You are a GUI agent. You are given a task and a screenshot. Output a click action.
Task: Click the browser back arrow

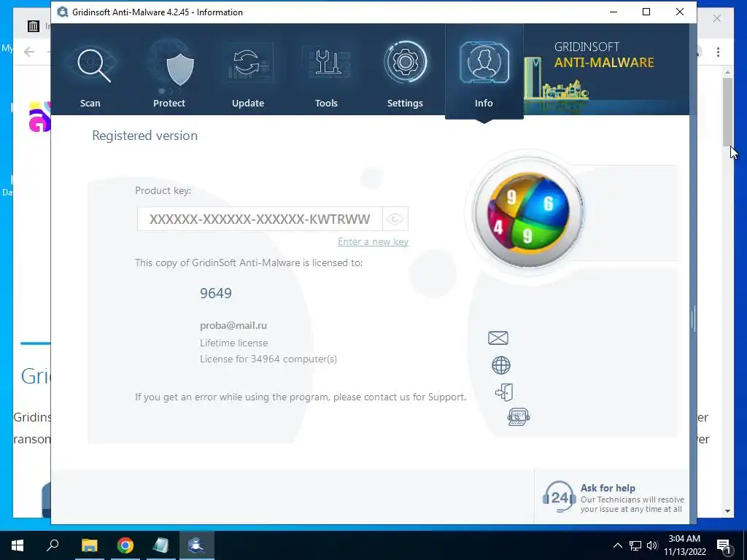[x=29, y=52]
